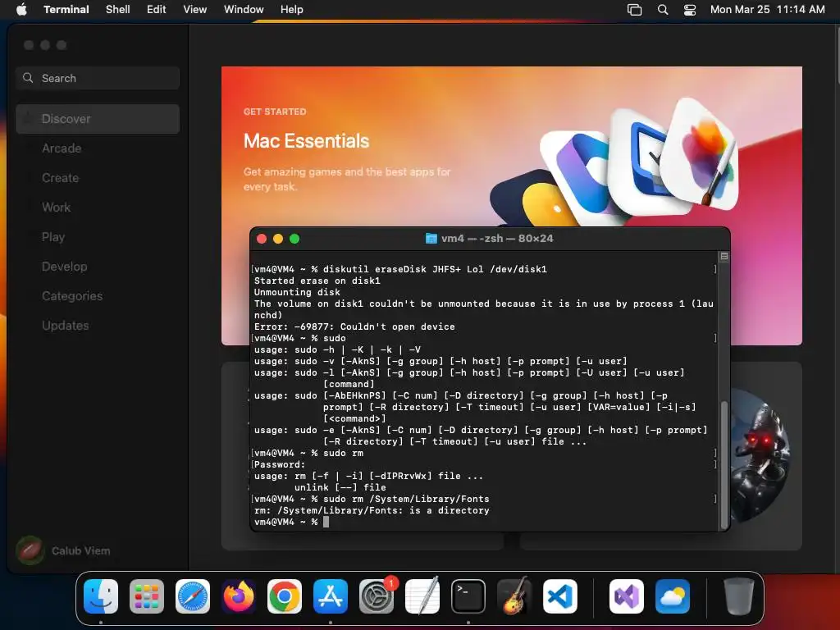The width and height of the screenshot is (840, 630).
Task: Click 'rm: /System/Library/Fonts: is a directory' text
Action: coord(372,510)
